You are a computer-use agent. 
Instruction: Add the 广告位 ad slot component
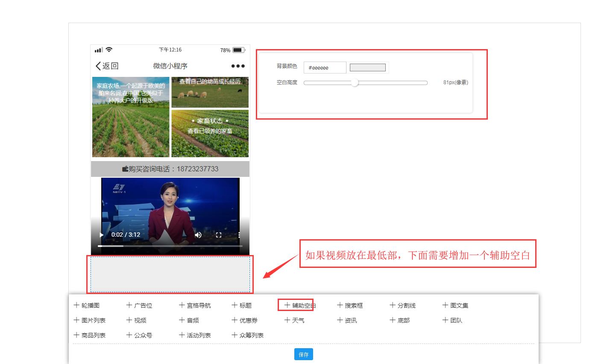(139, 305)
